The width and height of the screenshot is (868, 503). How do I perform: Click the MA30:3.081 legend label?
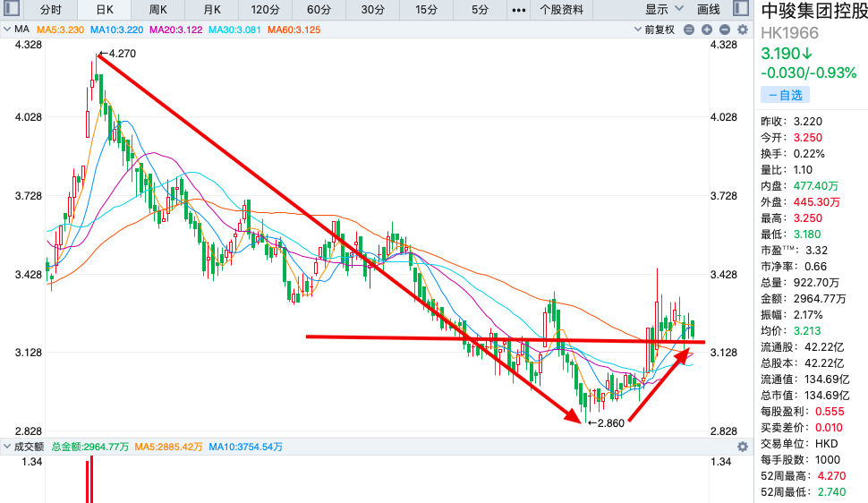[234, 30]
